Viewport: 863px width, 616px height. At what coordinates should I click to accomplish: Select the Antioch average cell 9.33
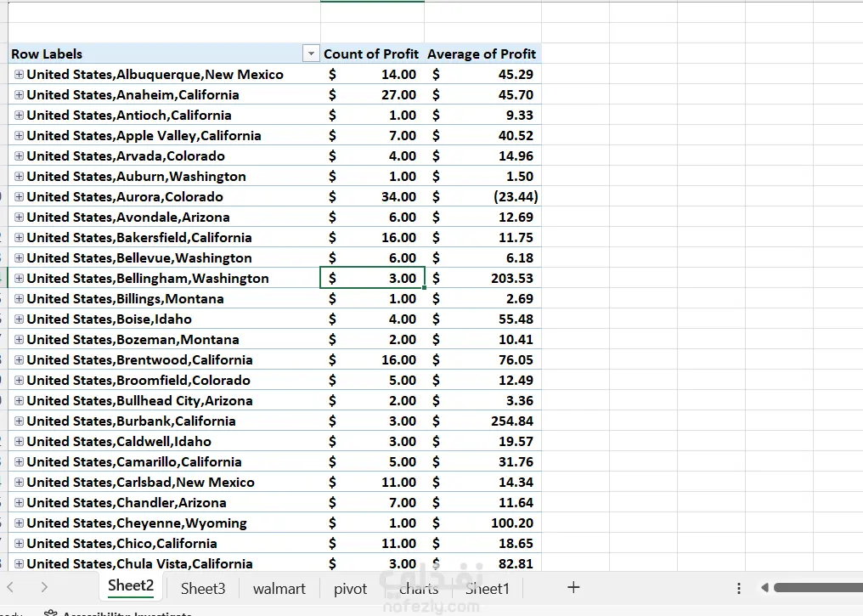482,115
